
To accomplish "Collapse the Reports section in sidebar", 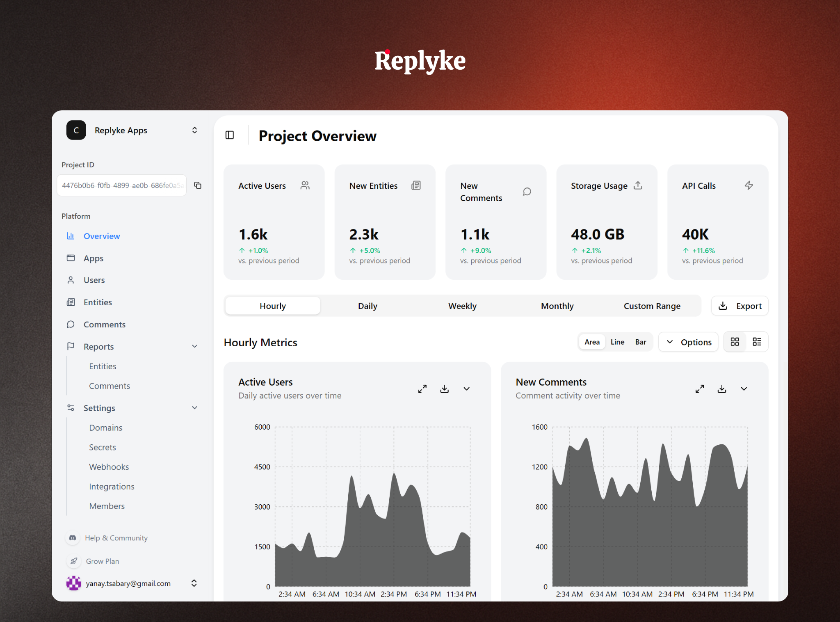I will point(194,346).
